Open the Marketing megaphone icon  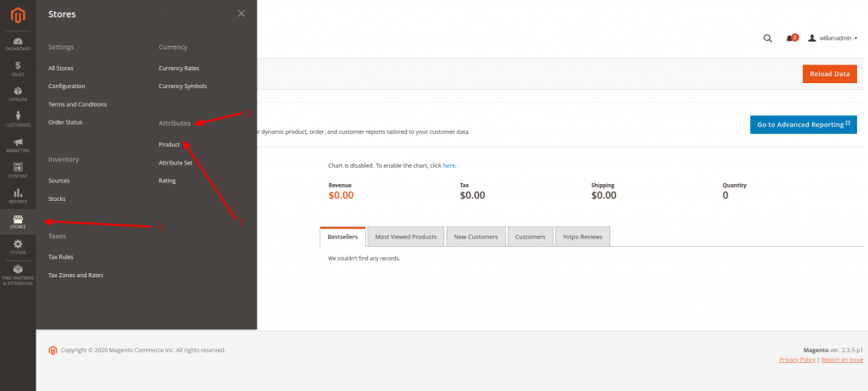18,144
